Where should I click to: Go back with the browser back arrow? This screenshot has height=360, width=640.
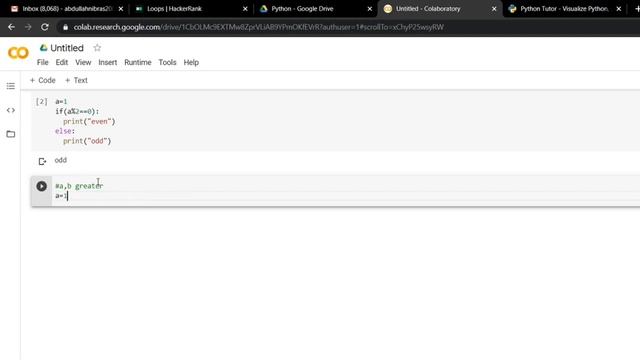coord(11,27)
